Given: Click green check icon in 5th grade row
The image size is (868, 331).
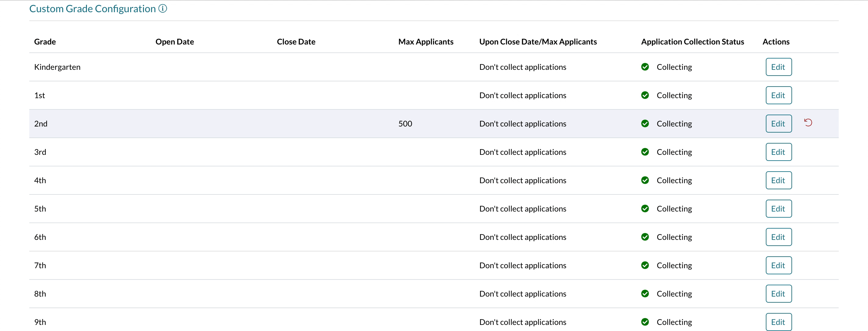Looking at the screenshot, I should pyautogui.click(x=645, y=208).
